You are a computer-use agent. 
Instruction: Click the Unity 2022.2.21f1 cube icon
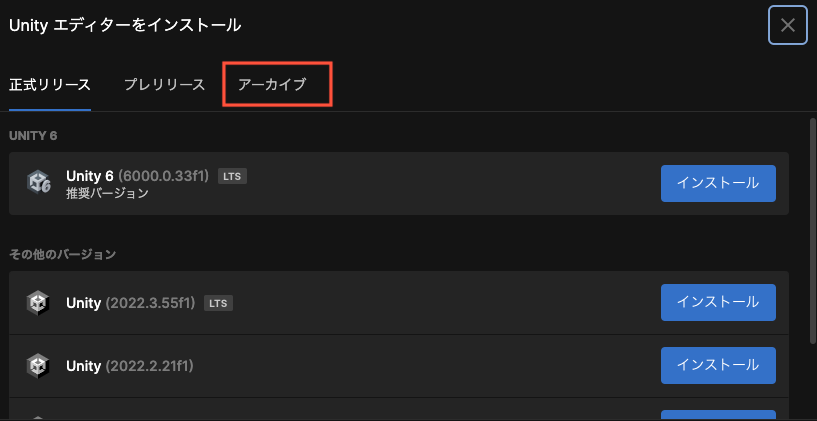pos(39,366)
